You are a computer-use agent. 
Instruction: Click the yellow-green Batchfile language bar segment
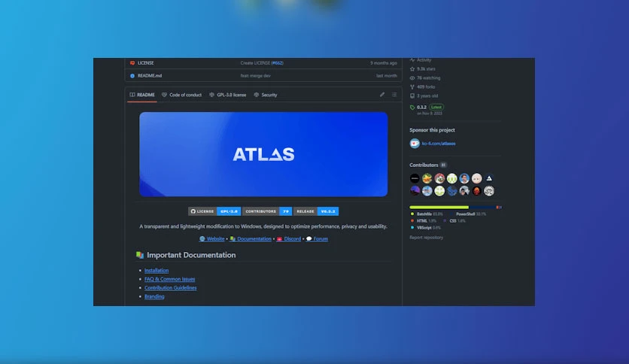tap(439, 208)
